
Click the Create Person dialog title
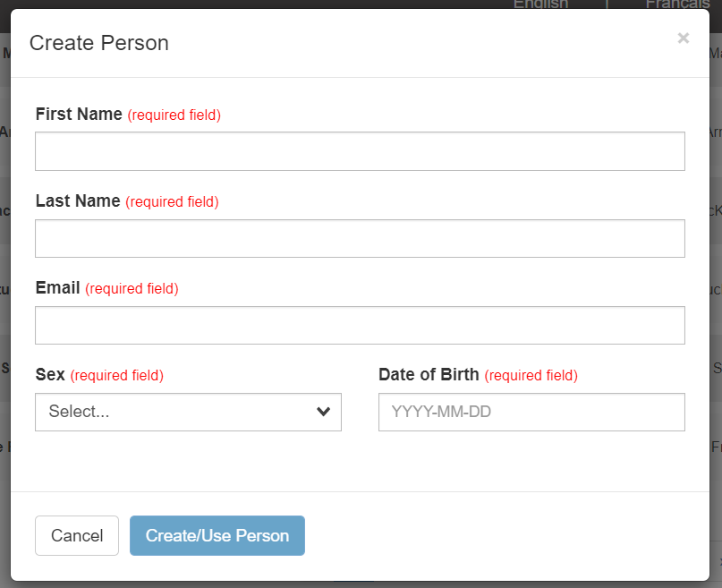pyautogui.click(x=99, y=42)
